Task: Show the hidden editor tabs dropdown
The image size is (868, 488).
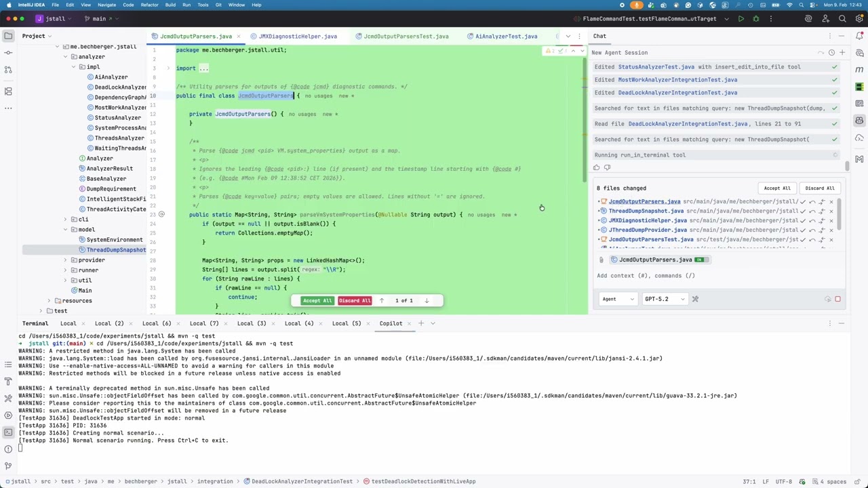Action: (x=568, y=36)
